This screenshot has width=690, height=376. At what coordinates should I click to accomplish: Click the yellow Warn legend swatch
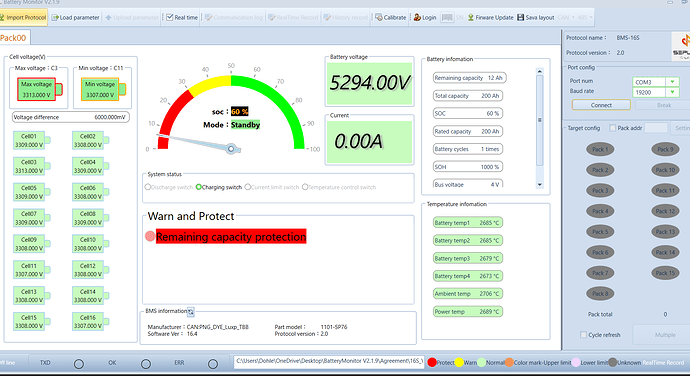(459, 362)
